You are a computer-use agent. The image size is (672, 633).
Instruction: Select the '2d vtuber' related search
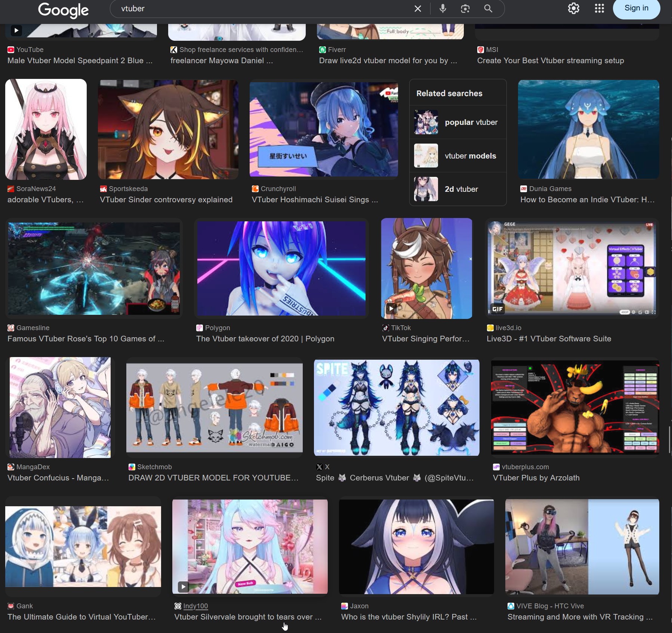click(458, 189)
